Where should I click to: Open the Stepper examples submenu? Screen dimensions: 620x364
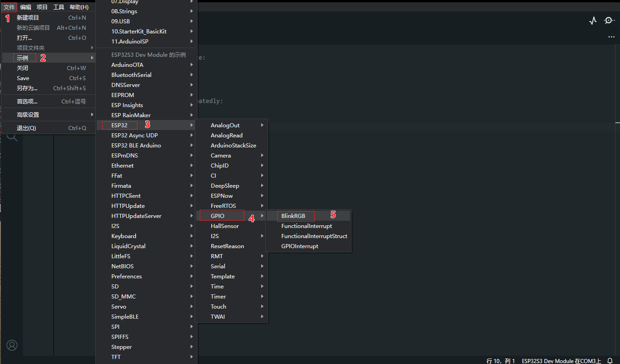[x=146, y=347]
